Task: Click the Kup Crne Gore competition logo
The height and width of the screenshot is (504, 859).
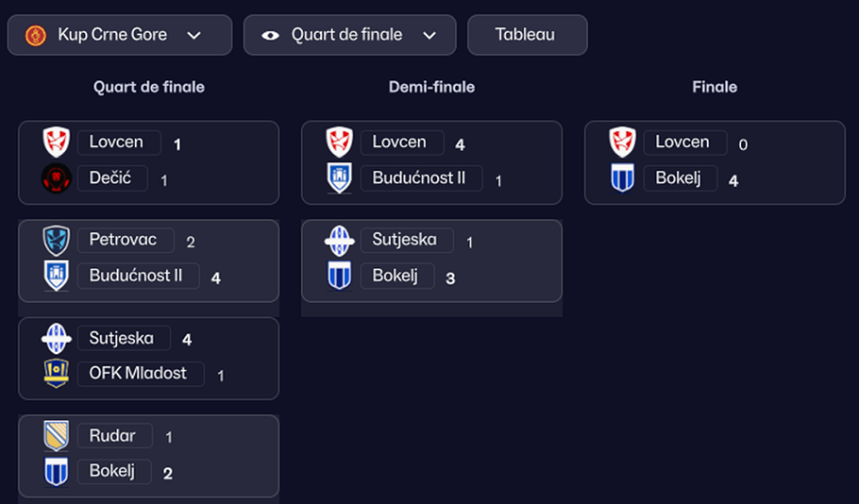Action: click(x=36, y=35)
